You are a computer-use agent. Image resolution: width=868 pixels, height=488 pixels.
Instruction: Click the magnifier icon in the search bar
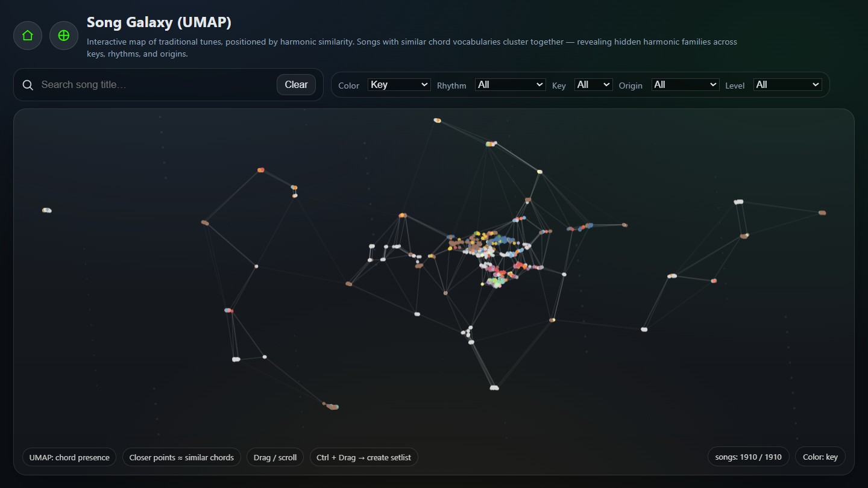click(x=28, y=84)
